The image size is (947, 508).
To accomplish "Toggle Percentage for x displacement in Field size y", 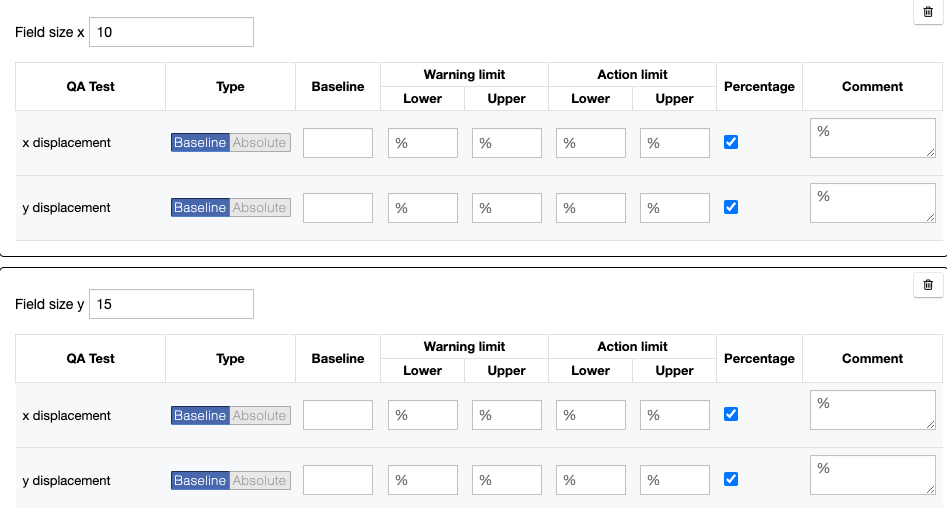I will click(x=731, y=414).
